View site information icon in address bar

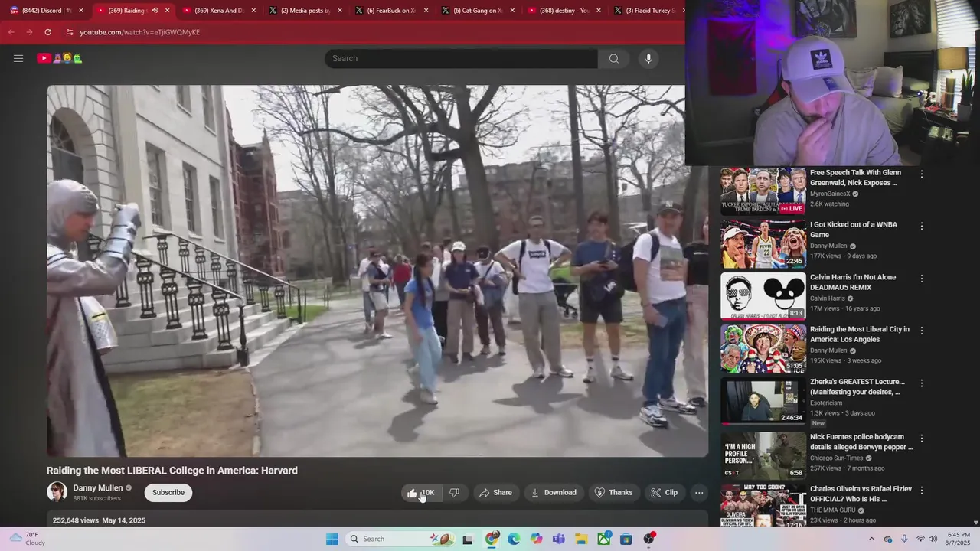click(x=69, y=32)
